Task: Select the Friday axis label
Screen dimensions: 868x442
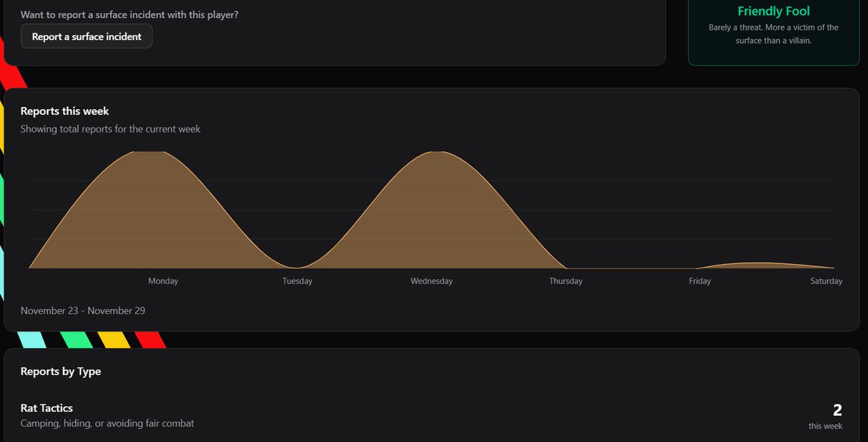Action: [x=699, y=281]
